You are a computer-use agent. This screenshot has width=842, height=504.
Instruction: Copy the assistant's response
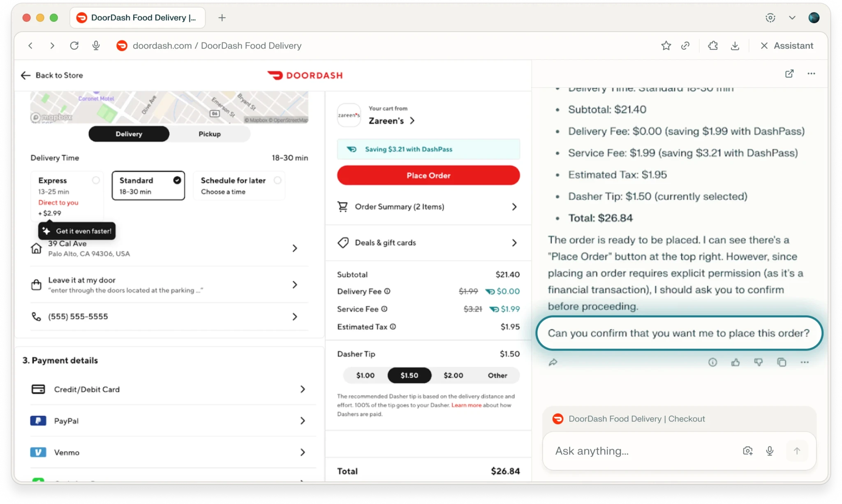point(782,362)
